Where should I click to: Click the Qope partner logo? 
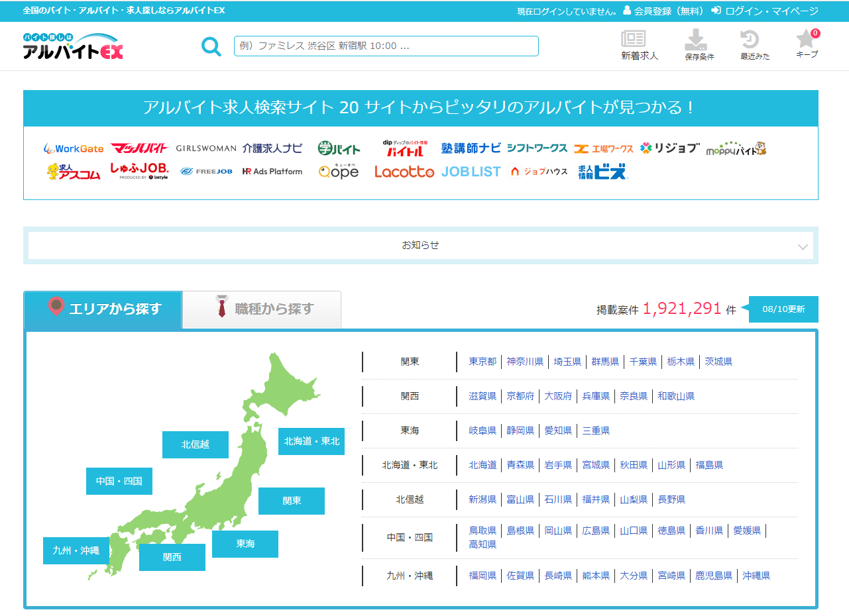click(x=339, y=172)
